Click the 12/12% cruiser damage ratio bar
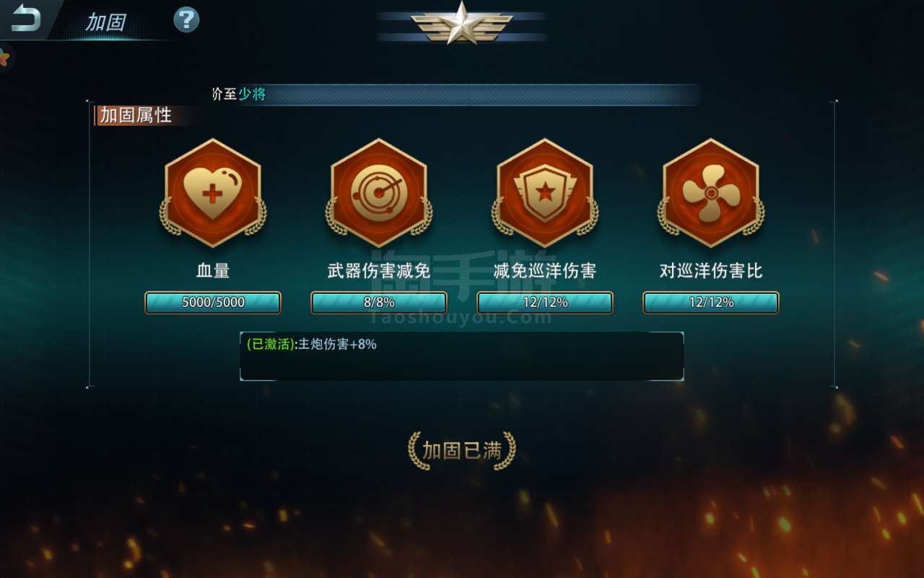Viewport: 924px width, 578px height. [x=711, y=303]
